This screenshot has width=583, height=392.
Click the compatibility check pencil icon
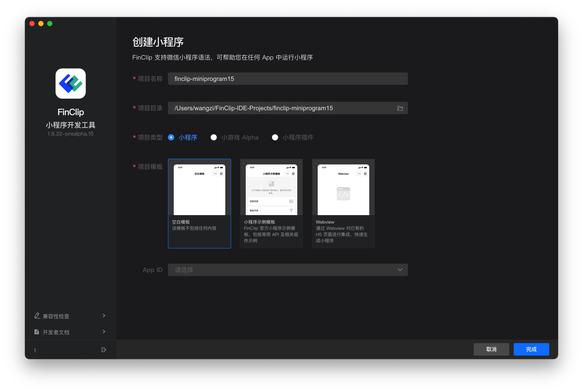point(37,316)
